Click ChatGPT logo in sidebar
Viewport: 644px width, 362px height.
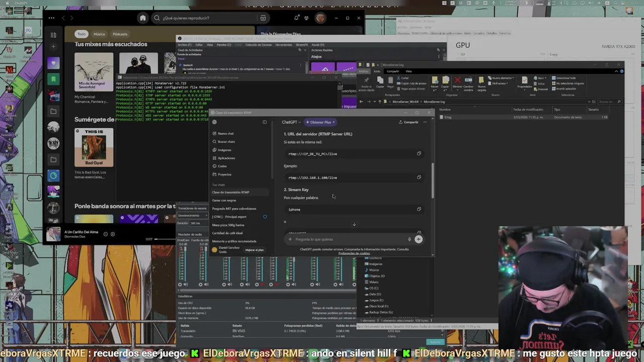click(x=214, y=122)
